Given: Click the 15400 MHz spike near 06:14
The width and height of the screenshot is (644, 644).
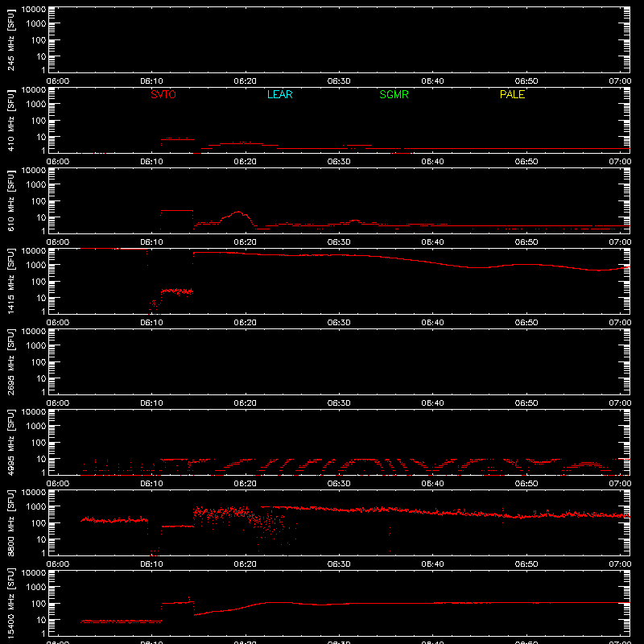Looking at the screenshot, I should [x=189, y=598].
